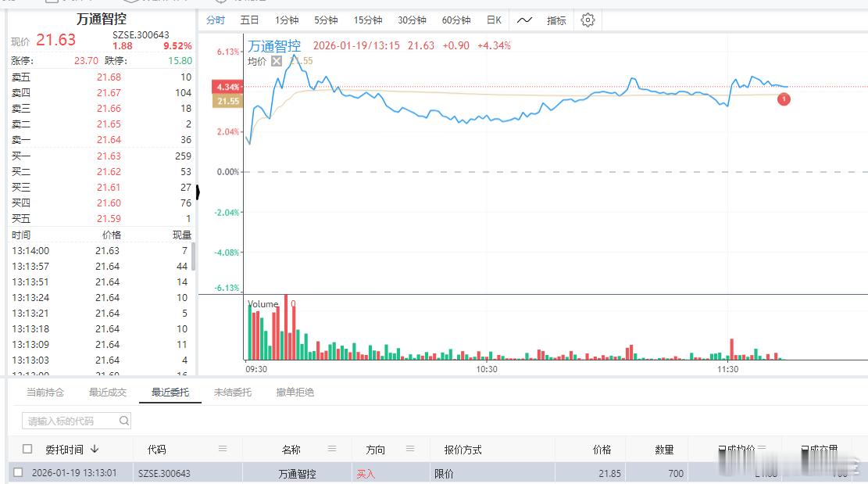Image resolution: width=868 pixels, height=484 pixels.
Task: Search icon in the symbol code field
Action: (124, 421)
